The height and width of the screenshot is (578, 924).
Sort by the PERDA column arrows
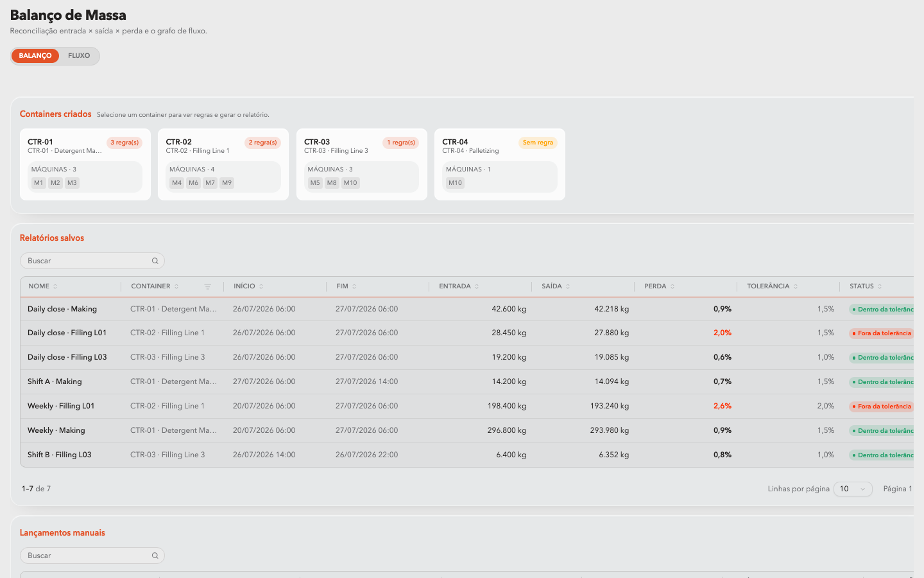(672, 286)
